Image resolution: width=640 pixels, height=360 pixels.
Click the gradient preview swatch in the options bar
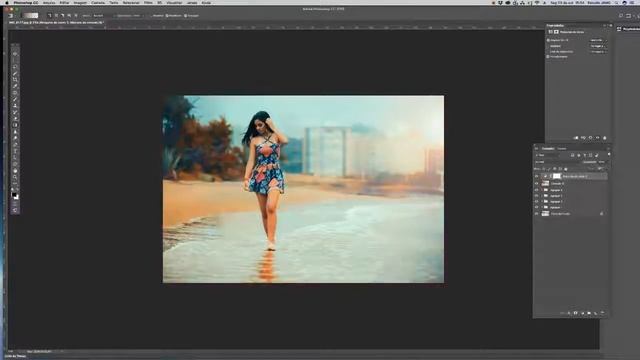coord(30,16)
